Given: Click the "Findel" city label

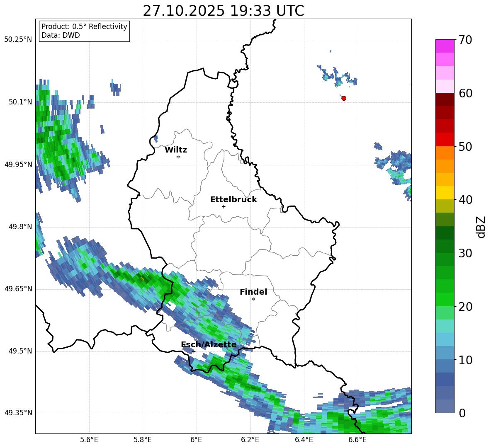Looking at the screenshot, I should (x=253, y=292).
